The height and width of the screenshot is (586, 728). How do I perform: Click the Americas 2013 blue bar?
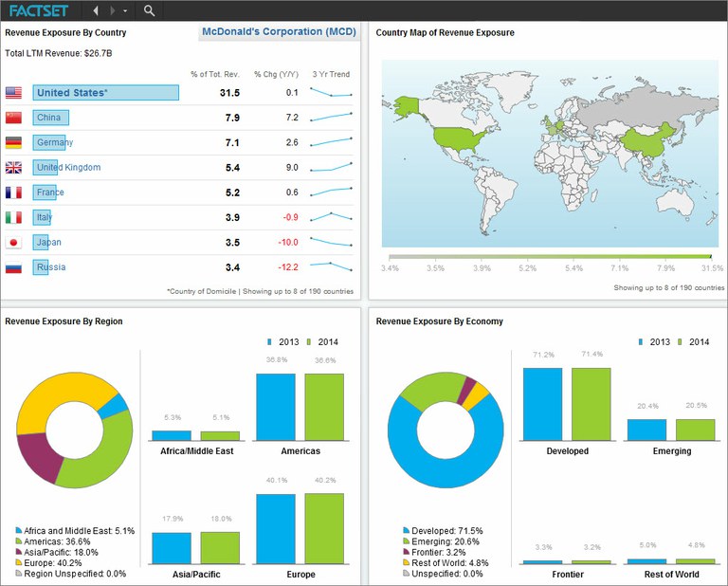tap(276, 407)
